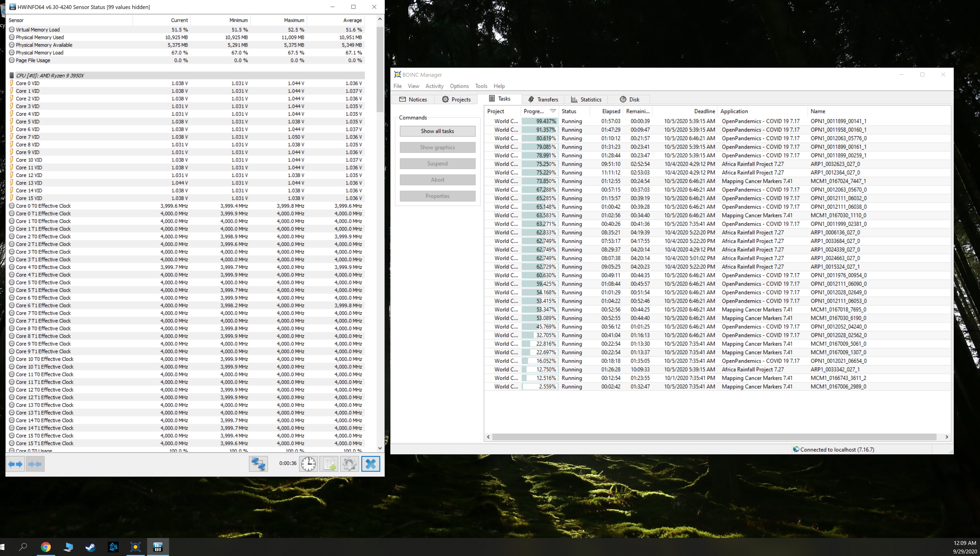Close sensors with blue X icon
The width and height of the screenshot is (980, 556).
click(370, 464)
